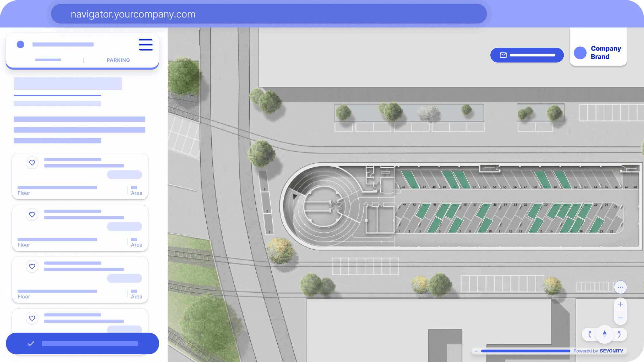Click the heart/favorite icon on first listing
This screenshot has height=362, width=644.
(32, 163)
